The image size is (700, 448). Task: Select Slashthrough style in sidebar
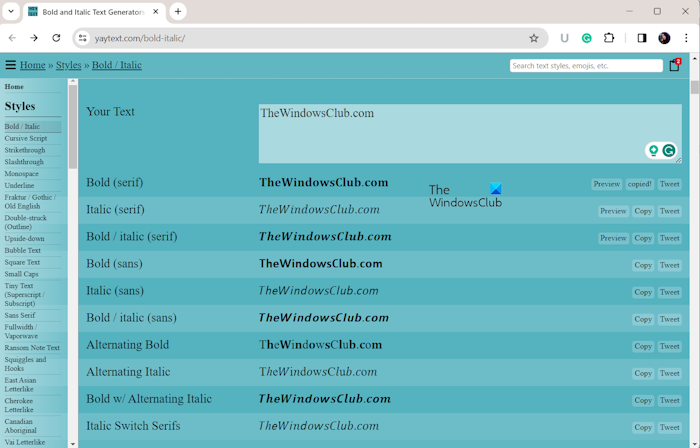point(24,162)
